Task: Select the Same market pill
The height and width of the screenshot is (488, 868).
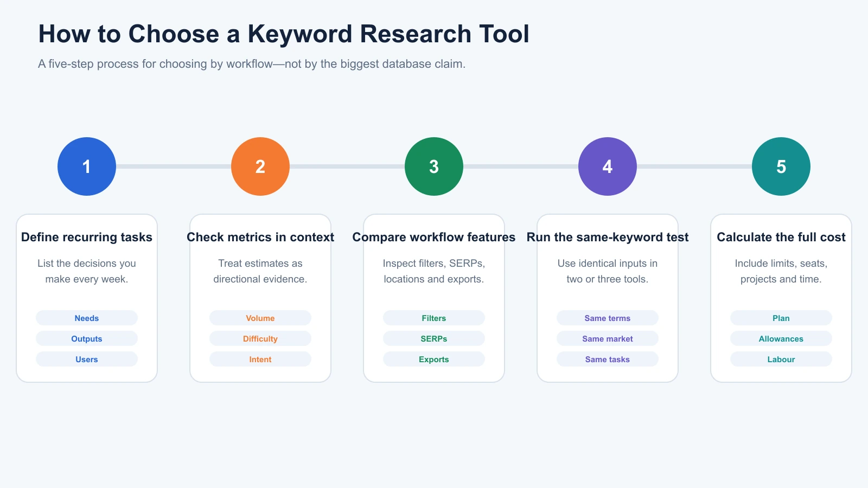Action: [x=608, y=338]
